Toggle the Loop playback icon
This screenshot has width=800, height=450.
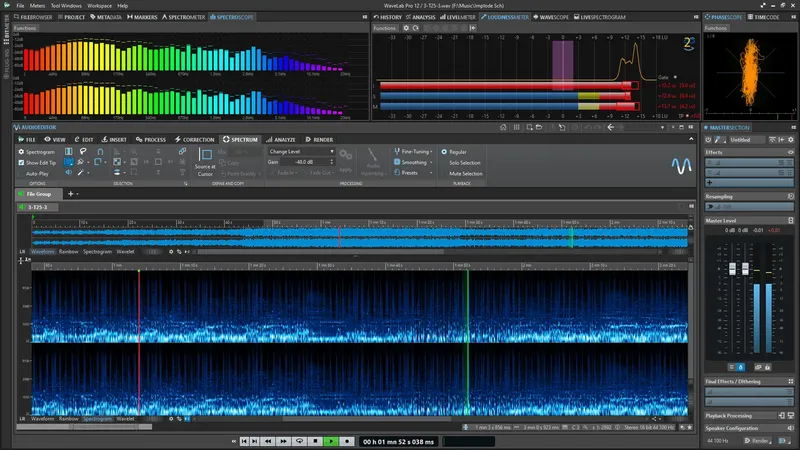[298, 440]
